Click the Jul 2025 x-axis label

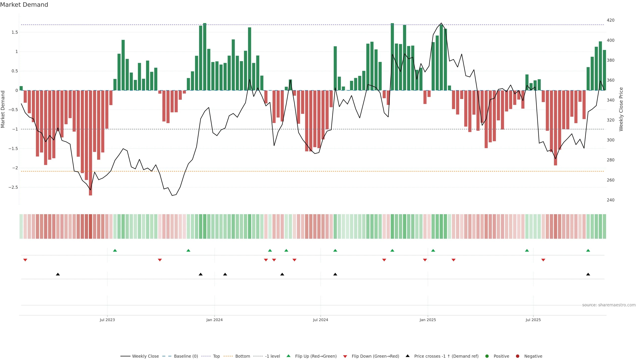pyautogui.click(x=533, y=320)
